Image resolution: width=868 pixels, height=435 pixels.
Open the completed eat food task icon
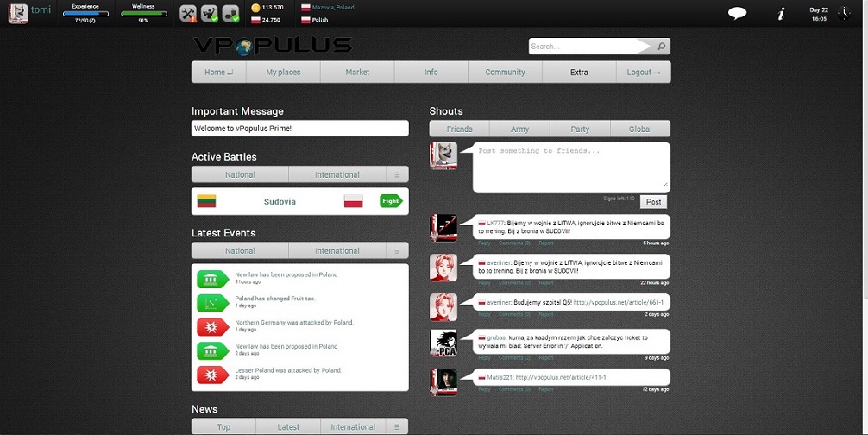(x=230, y=13)
